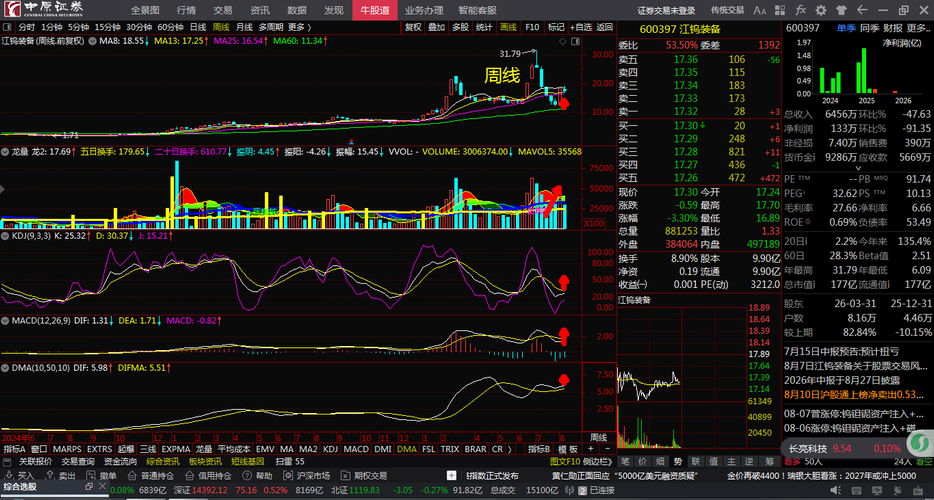Open the fx formula icon
Image resolution: width=934 pixels, height=500 pixels.
click(x=801, y=10)
